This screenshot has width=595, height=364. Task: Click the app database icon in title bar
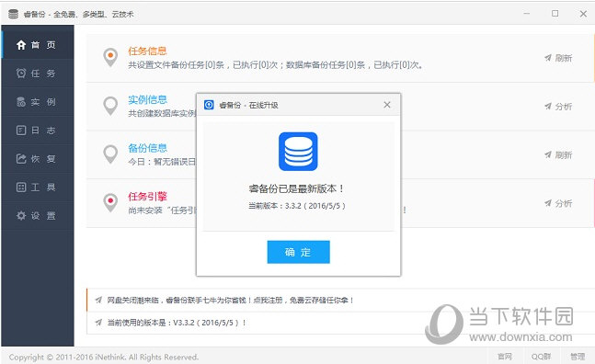(13, 14)
